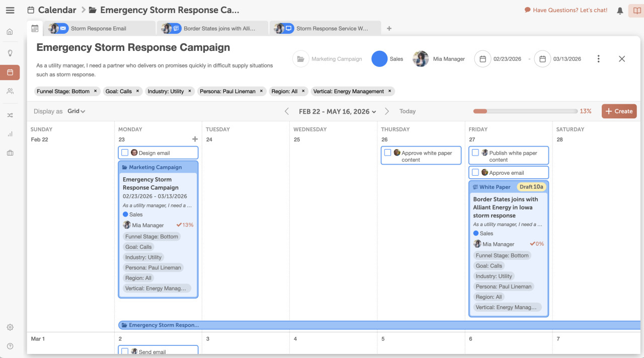The image size is (644, 358).
Task: Open the shuffle arrows sidebar icon
Action: point(10,115)
